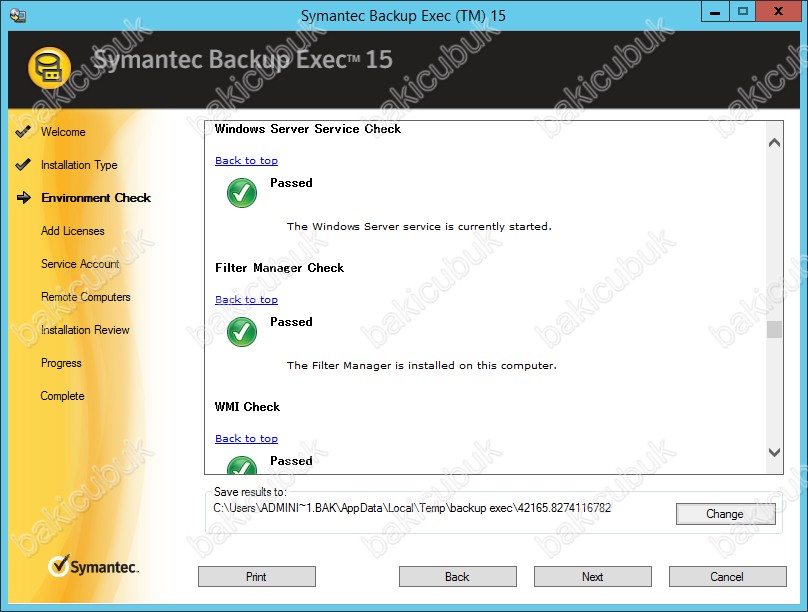Click the arrow icon beside Environment Check

pyautogui.click(x=24, y=197)
